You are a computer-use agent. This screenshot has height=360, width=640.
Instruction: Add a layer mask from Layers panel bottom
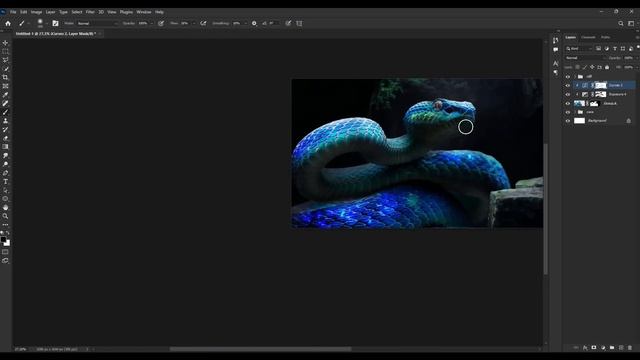[594, 348]
